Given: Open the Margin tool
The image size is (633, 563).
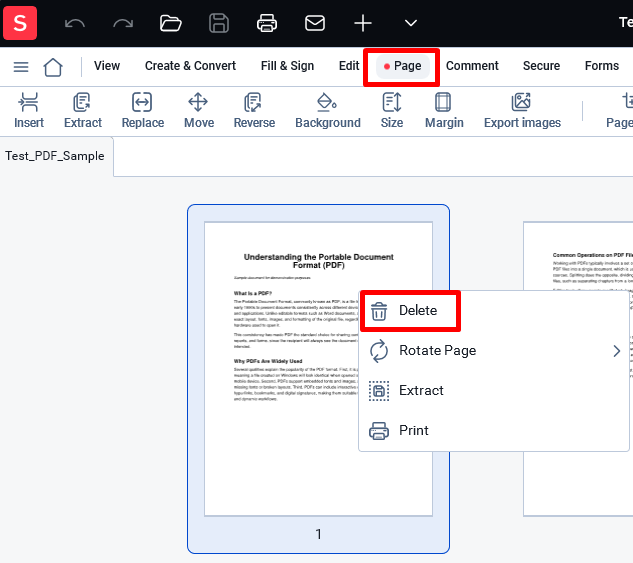Looking at the screenshot, I should tap(444, 111).
